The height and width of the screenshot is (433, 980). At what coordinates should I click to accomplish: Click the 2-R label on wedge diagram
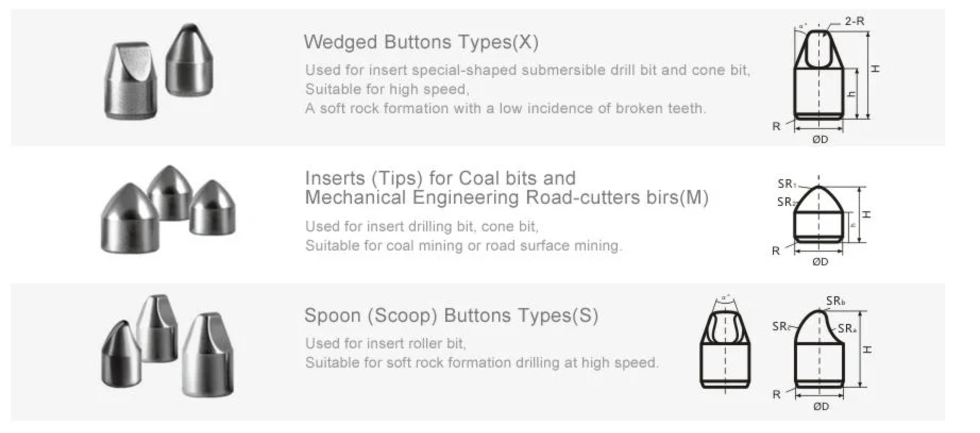[x=855, y=21]
